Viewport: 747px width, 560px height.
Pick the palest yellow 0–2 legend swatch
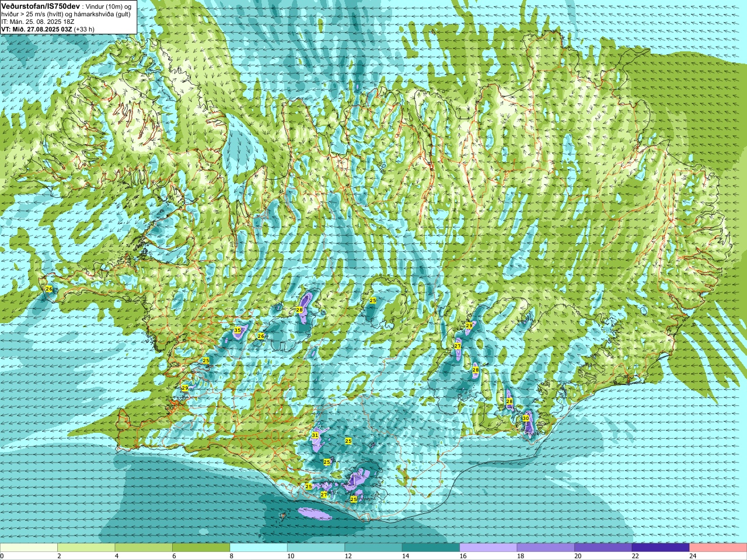(x=29, y=548)
